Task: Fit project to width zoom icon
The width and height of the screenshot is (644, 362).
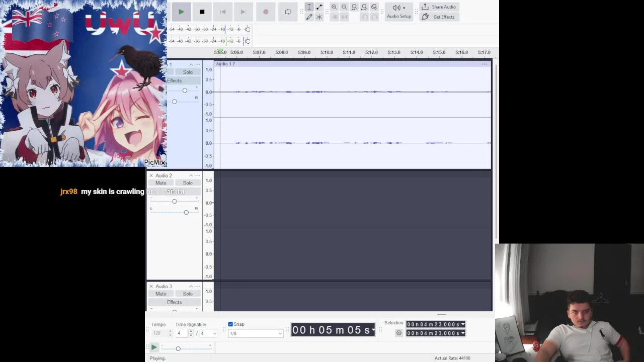Action: (364, 7)
